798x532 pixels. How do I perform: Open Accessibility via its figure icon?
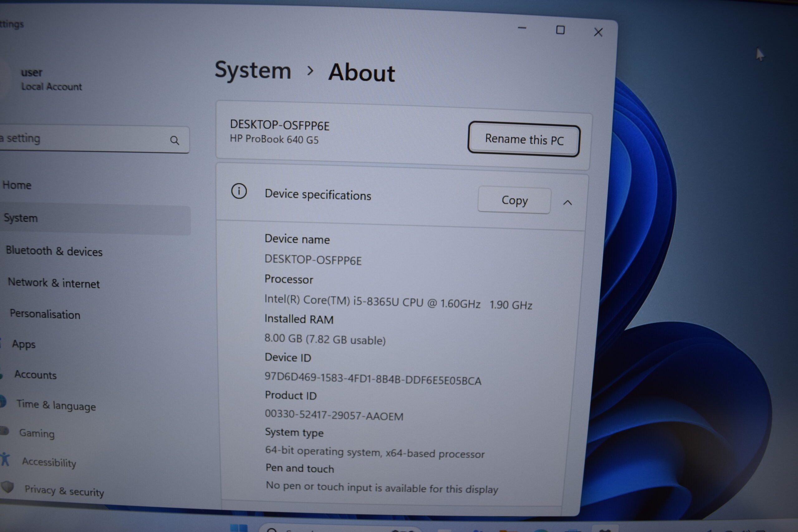coord(5,459)
